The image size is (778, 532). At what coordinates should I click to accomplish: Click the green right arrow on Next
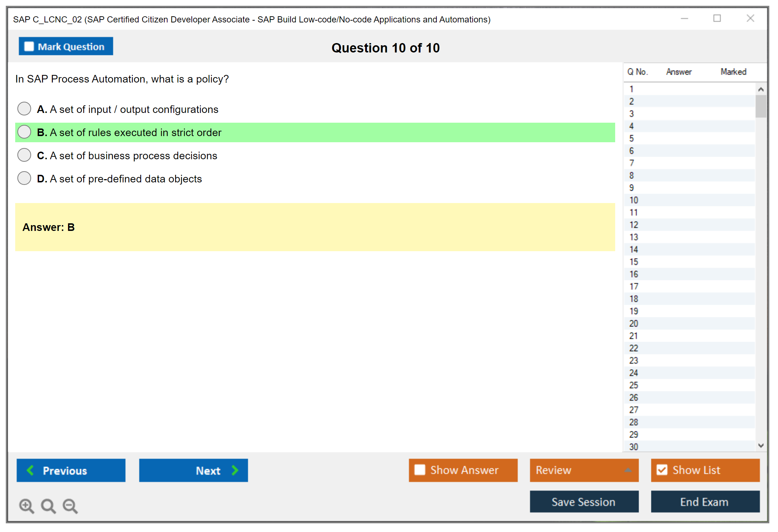(x=235, y=470)
